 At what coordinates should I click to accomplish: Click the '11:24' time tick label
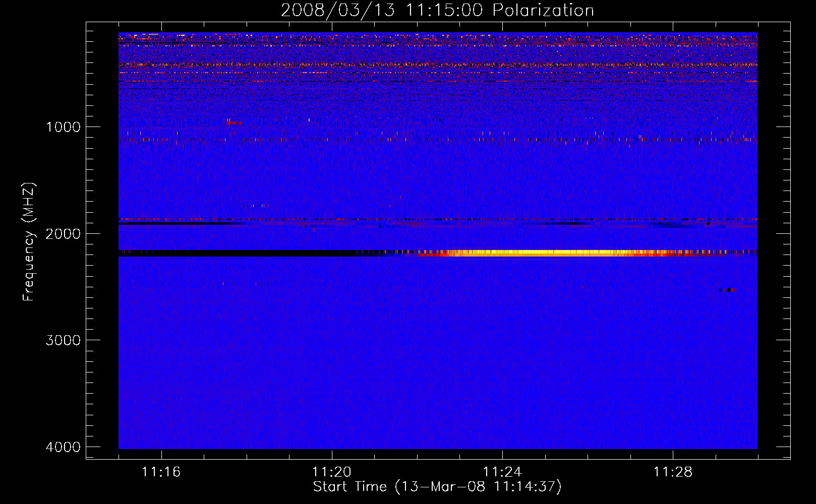pos(502,472)
